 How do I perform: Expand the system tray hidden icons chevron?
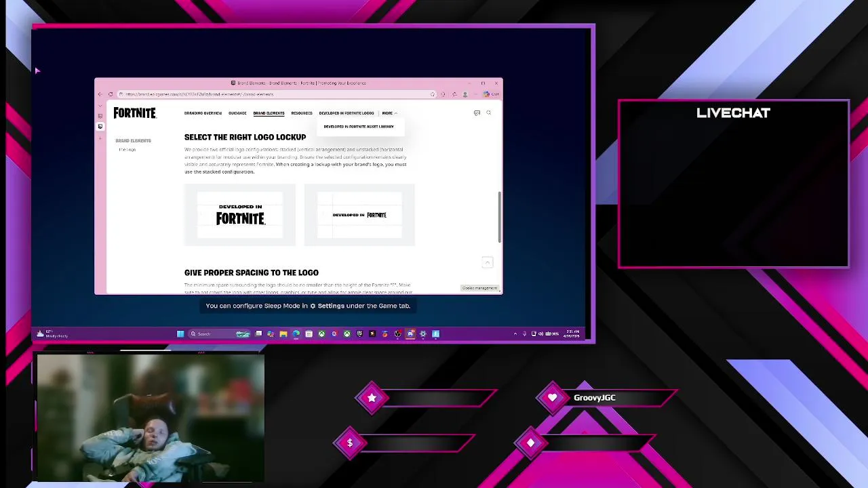coord(515,333)
